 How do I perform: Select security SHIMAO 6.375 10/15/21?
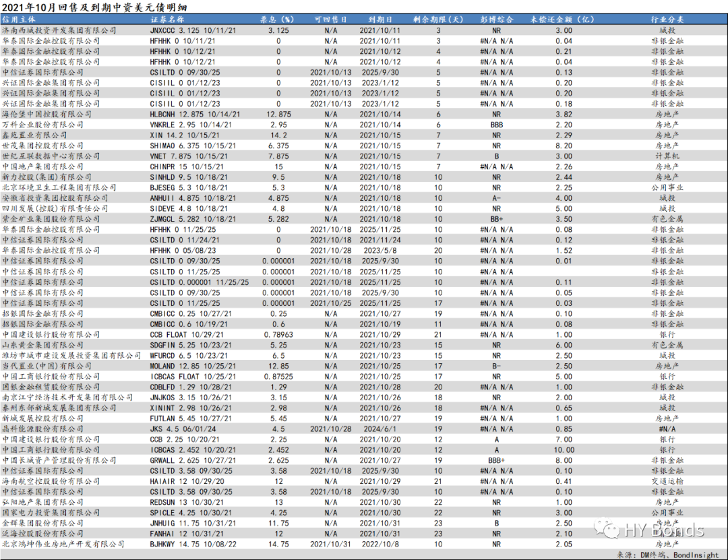tap(193, 146)
